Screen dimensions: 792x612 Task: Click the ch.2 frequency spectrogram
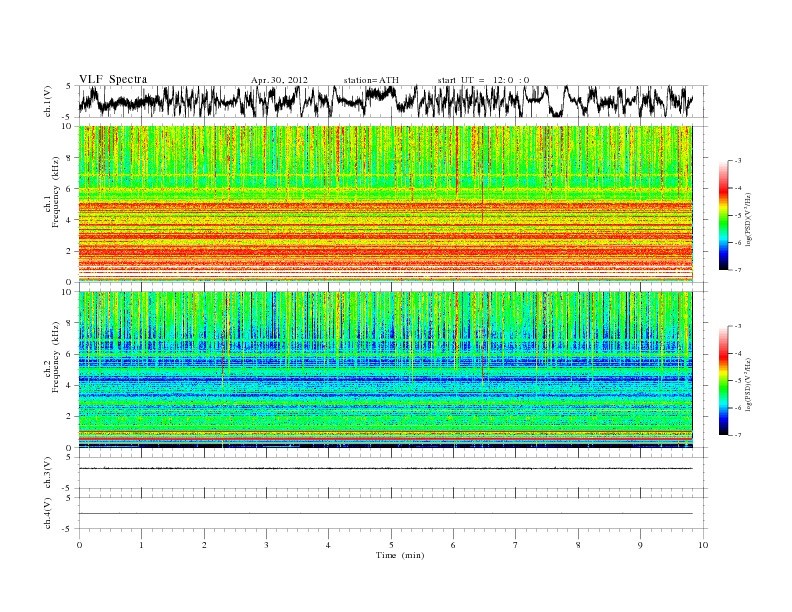pos(385,370)
